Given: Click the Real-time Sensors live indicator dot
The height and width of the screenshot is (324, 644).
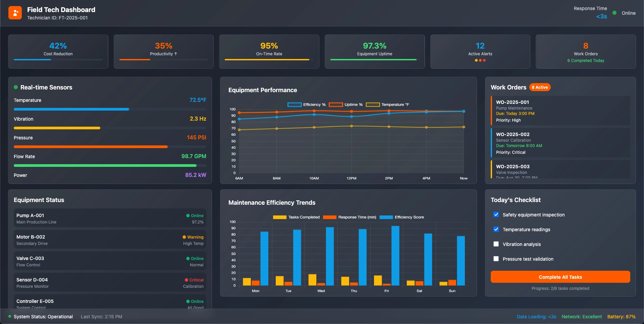Looking at the screenshot, I should pos(15,87).
